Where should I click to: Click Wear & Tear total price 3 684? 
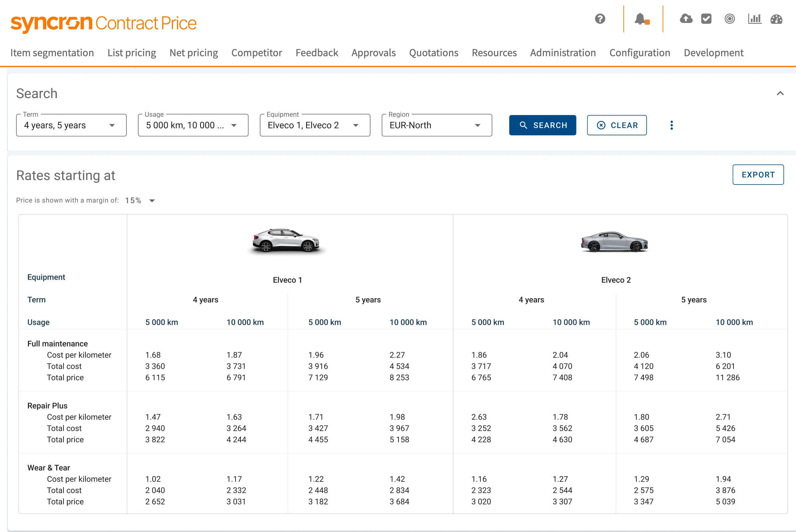(399, 502)
